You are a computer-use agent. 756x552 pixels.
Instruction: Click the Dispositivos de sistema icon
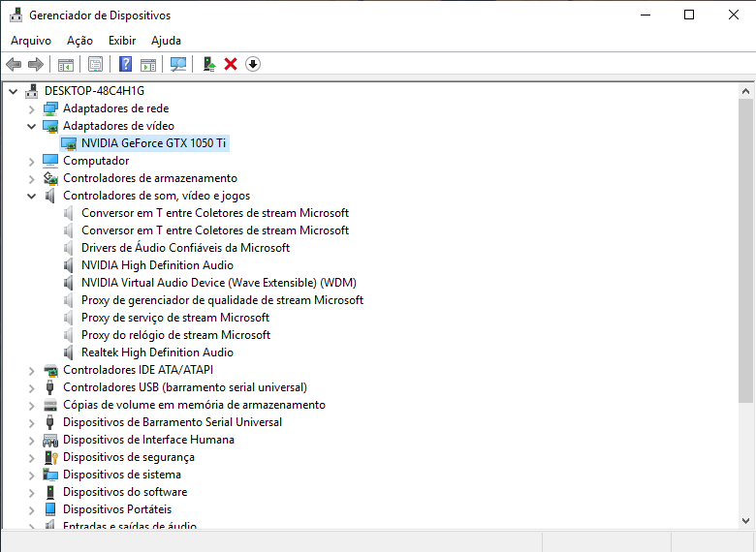click(50, 475)
